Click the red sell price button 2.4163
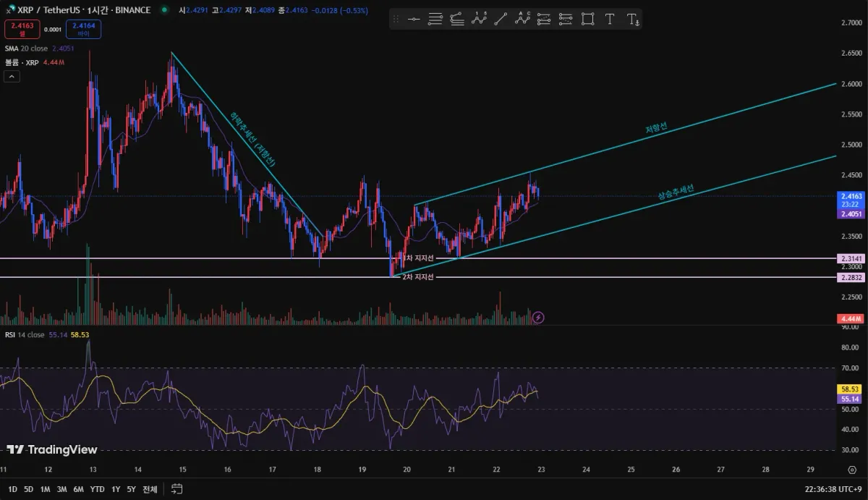This screenshot has width=868, height=500. (22, 29)
